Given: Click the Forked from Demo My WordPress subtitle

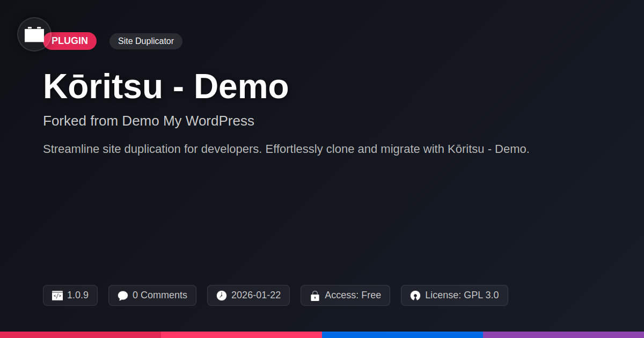Looking at the screenshot, I should 149,121.
